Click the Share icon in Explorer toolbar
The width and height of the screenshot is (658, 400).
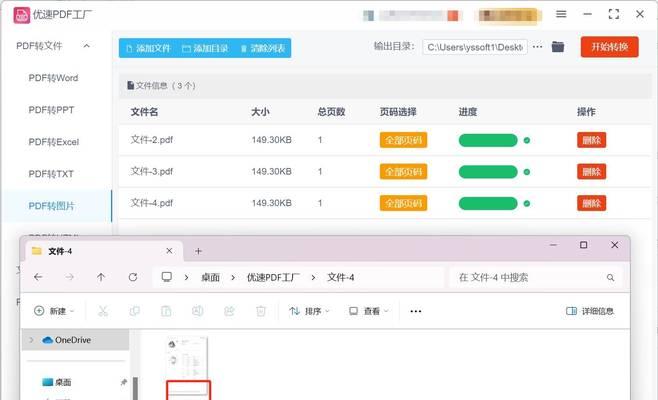(229, 311)
